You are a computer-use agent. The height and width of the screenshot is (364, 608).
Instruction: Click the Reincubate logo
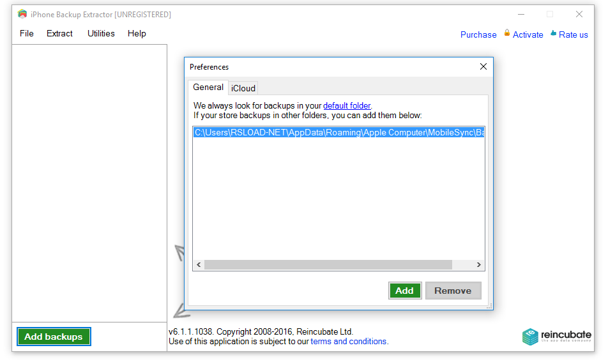click(x=556, y=337)
